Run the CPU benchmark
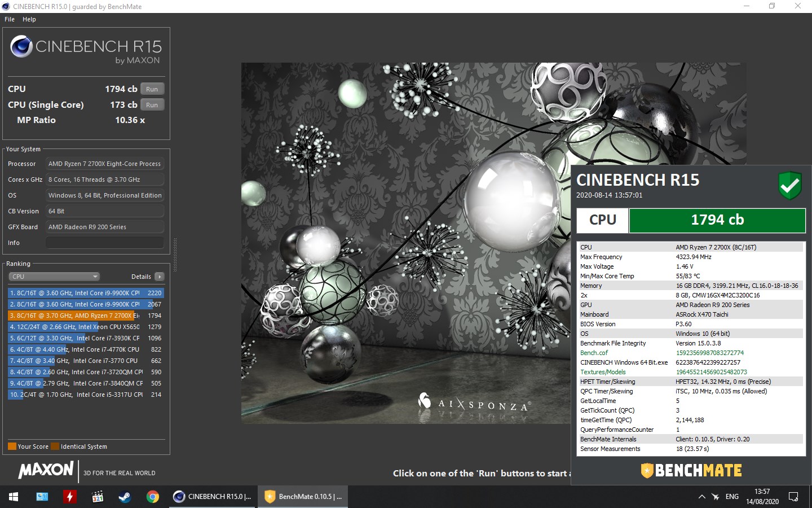Viewport: 812px width, 508px height. click(152, 89)
